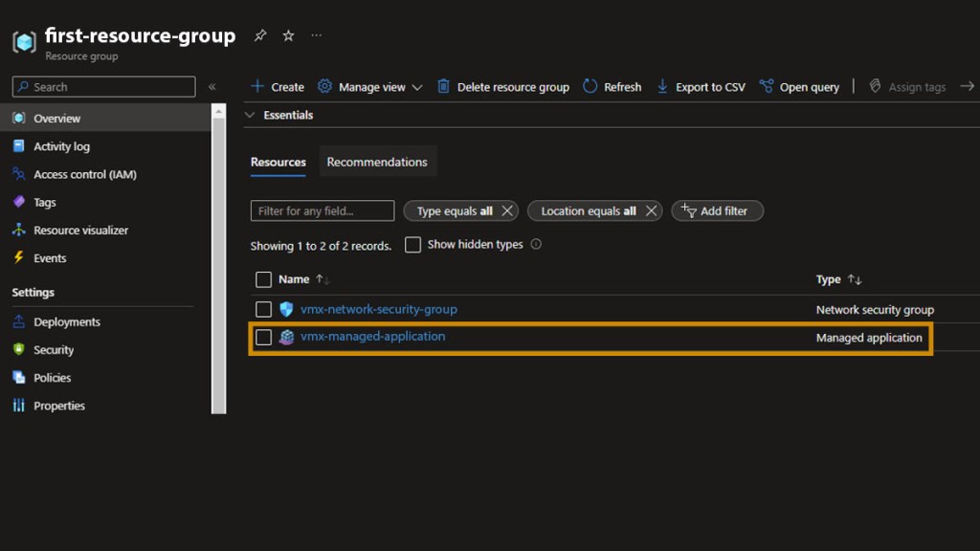Open vmx-network-security-group link
The image size is (980, 551).
coord(379,309)
